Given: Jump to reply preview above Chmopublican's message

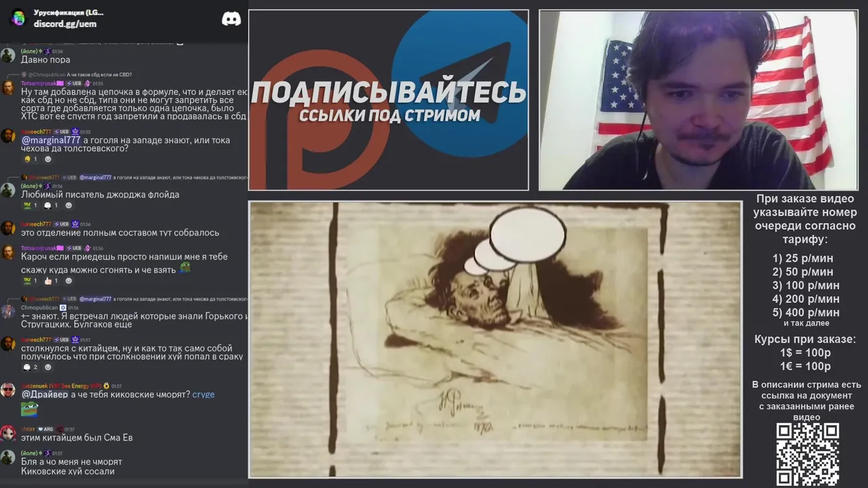Looking at the screenshot, I should point(163,299).
